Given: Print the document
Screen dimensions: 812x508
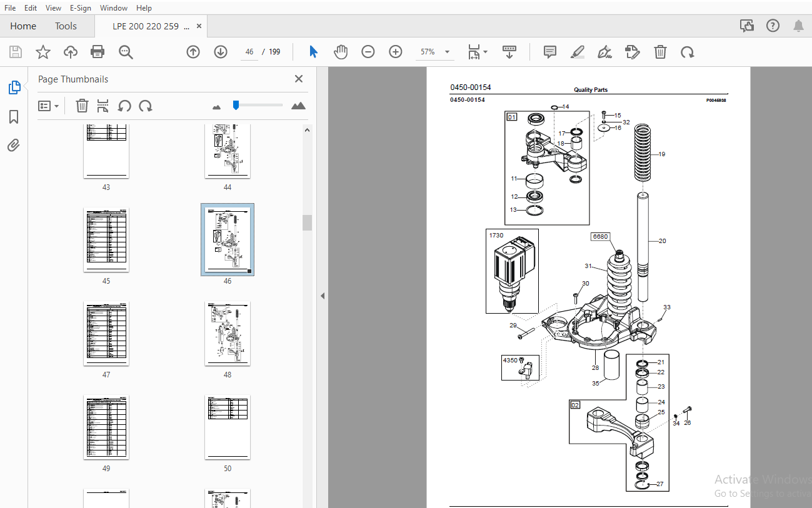Looking at the screenshot, I should coord(98,52).
